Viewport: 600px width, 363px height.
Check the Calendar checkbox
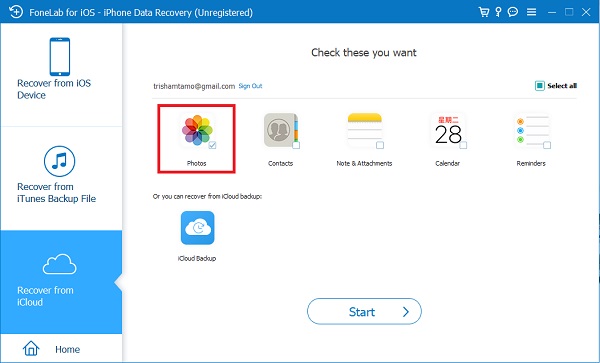coord(463,145)
